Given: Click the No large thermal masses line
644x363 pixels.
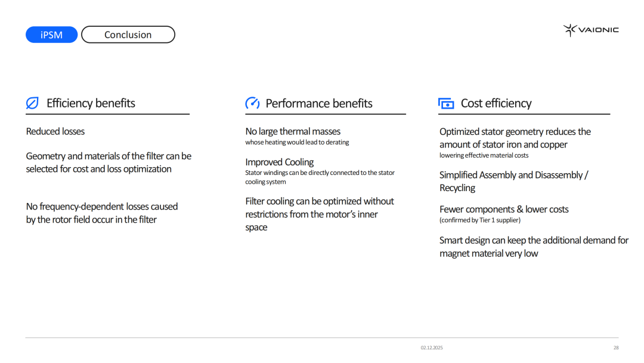Looking at the screenshot, I should [x=293, y=131].
